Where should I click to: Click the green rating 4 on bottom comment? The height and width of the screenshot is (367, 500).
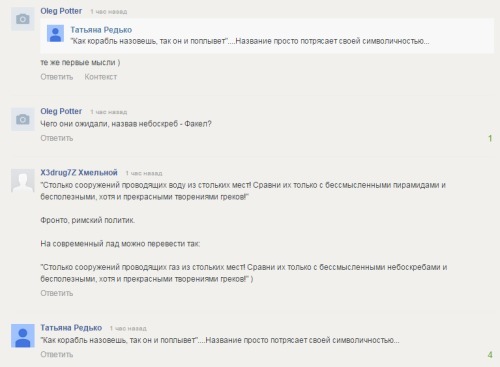[490, 355]
